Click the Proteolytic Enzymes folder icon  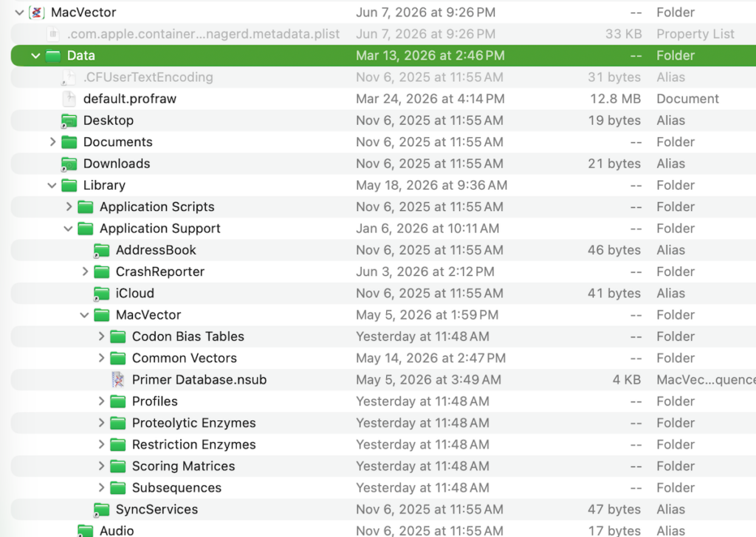[118, 423]
